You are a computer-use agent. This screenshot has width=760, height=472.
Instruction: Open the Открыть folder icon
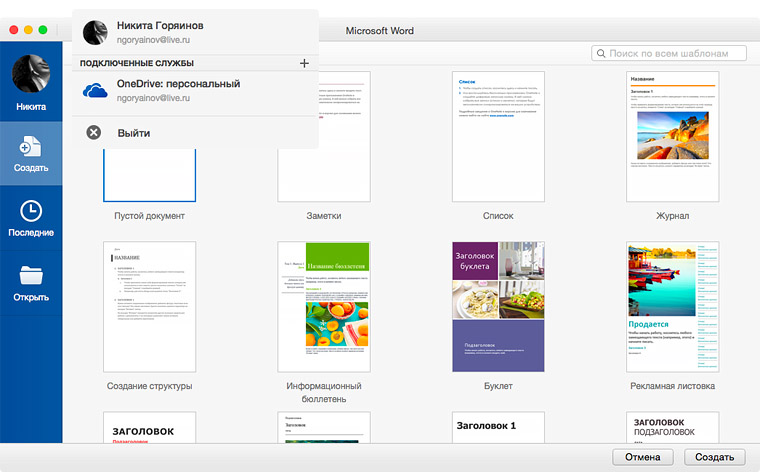[x=31, y=275]
